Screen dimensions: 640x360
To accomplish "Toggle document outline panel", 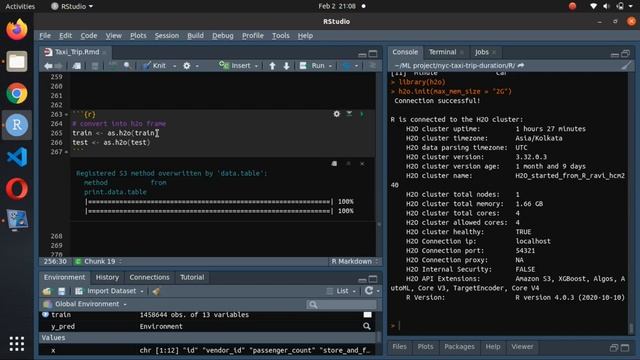I will pos(372,66).
